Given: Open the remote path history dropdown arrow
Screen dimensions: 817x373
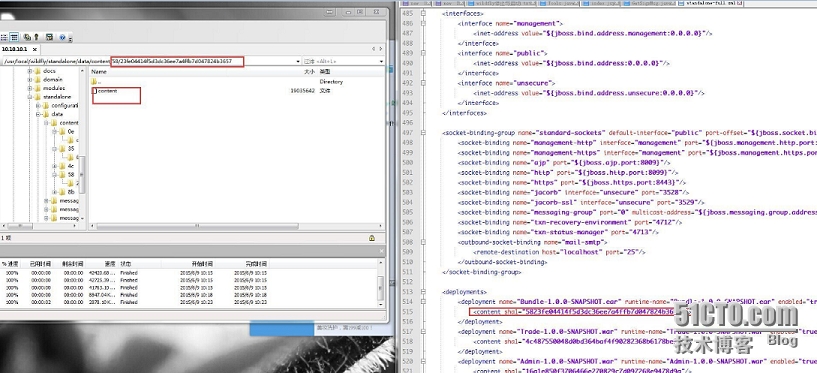Looking at the screenshot, I should pyautogui.click(x=299, y=61).
